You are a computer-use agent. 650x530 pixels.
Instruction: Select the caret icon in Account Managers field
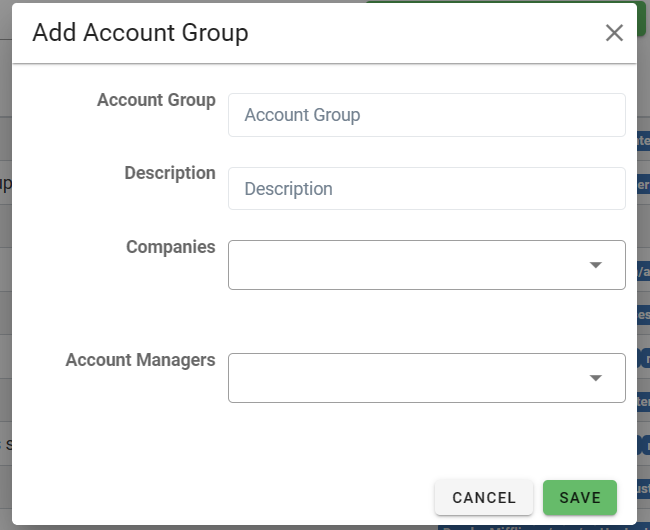pos(596,378)
